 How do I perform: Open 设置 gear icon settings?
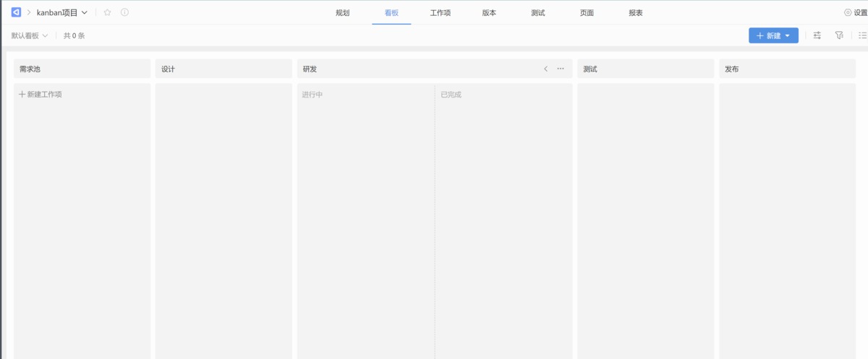pyautogui.click(x=848, y=12)
